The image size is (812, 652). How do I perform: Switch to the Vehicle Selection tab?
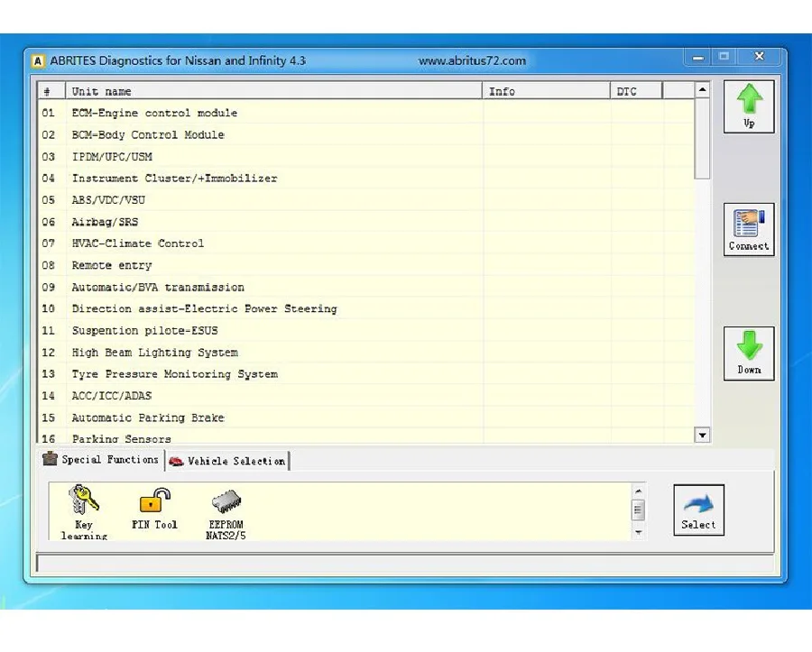(x=227, y=461)
